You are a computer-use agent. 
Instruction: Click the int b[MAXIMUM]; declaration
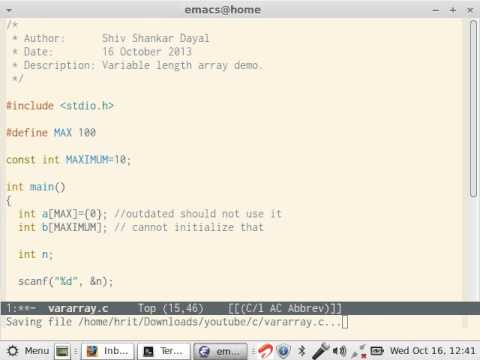[63, 228]
